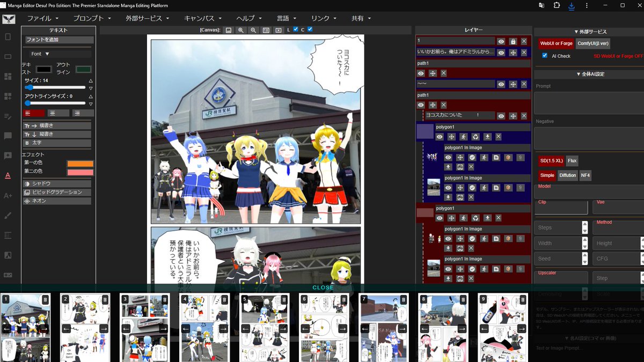The height and width of the screenshot is (362, 644).
Task: Select the brush tool in left sidebar
Action: click(8, 215)
